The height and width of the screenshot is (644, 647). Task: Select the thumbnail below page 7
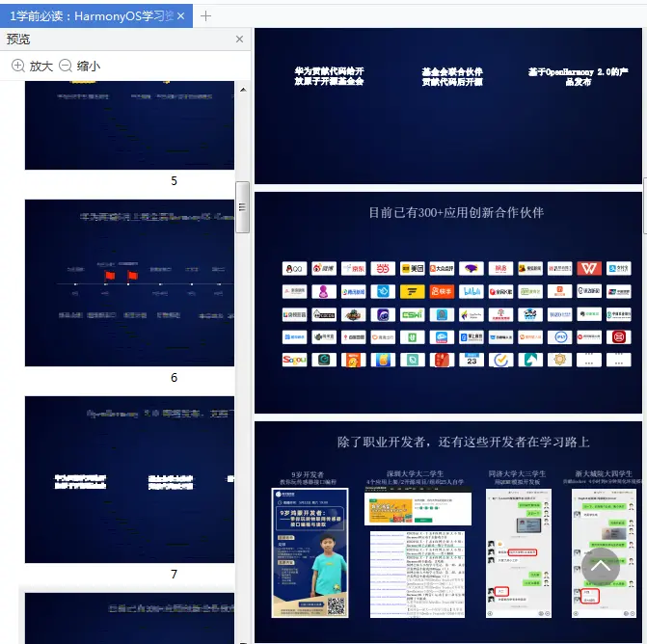click(129, 618)
